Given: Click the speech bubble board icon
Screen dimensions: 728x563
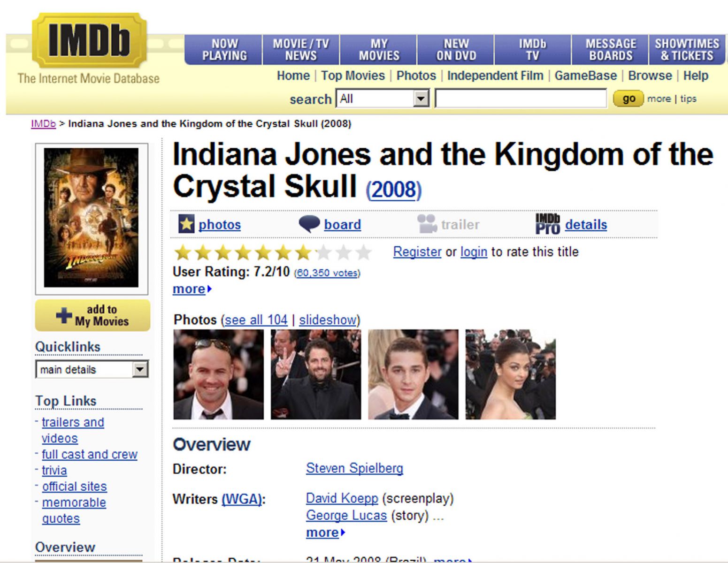Looking at the screenshot, I should 309,224.
